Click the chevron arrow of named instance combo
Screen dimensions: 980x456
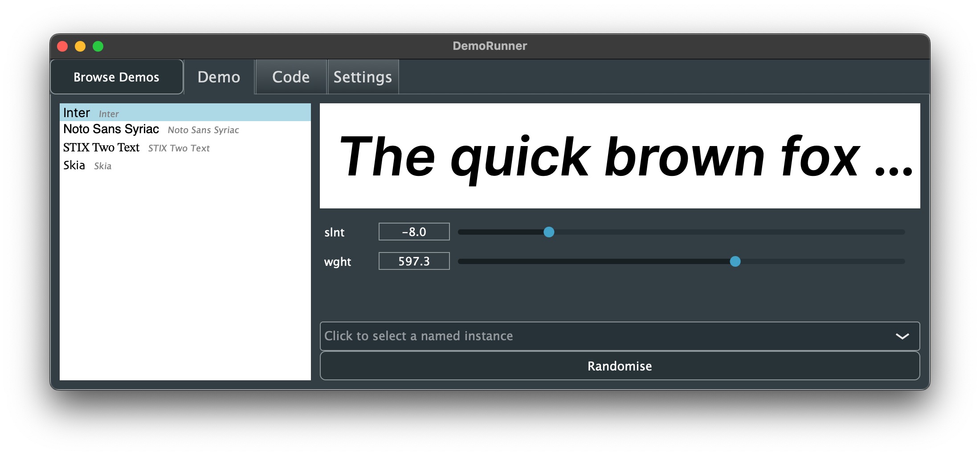pyautogui.click(x=902, y=336)
